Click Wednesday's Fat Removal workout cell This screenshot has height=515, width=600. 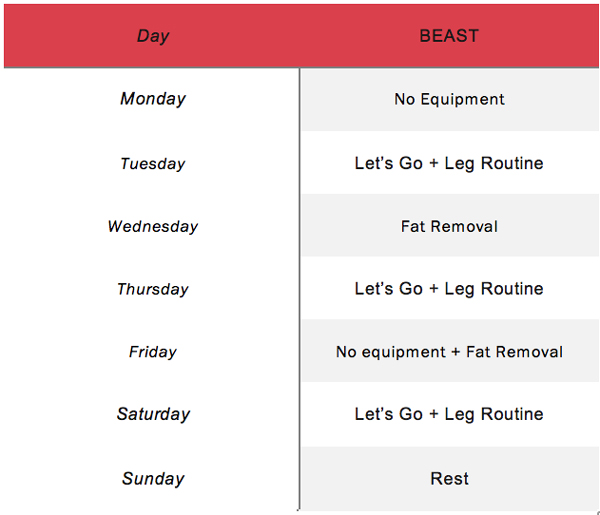(x=449, y=227)
